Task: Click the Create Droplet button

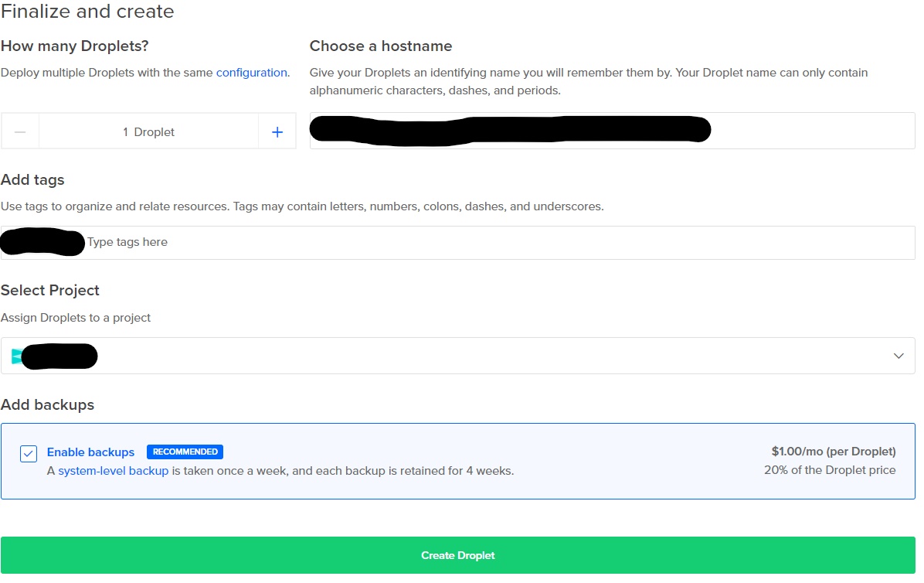Action: (x=458, y=555)
